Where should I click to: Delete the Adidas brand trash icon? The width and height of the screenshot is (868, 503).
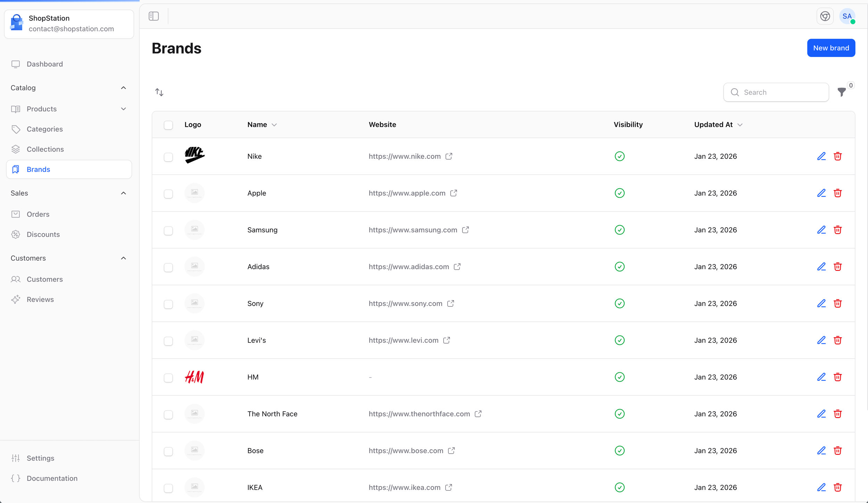click(x=837, y=267)
